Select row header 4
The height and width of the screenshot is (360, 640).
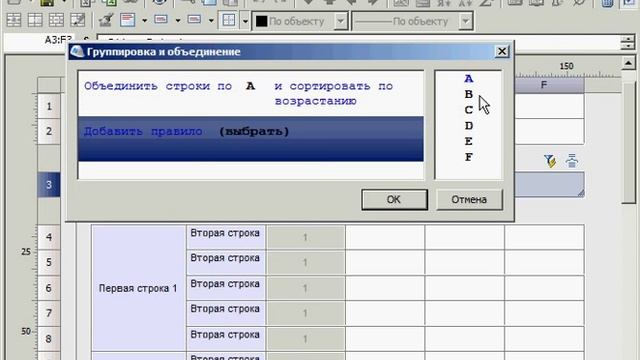pos(49,237)
